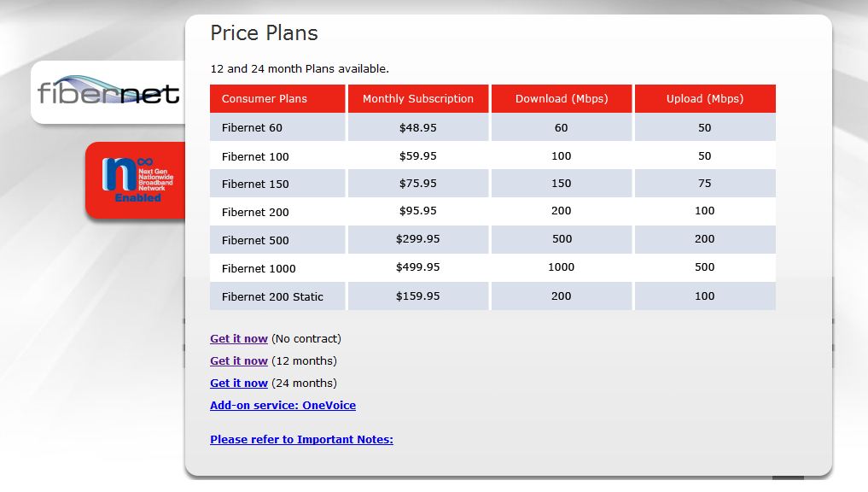Open the Get it now No contract link
This screenshot has width=868, height=492.
coord(239,338)
